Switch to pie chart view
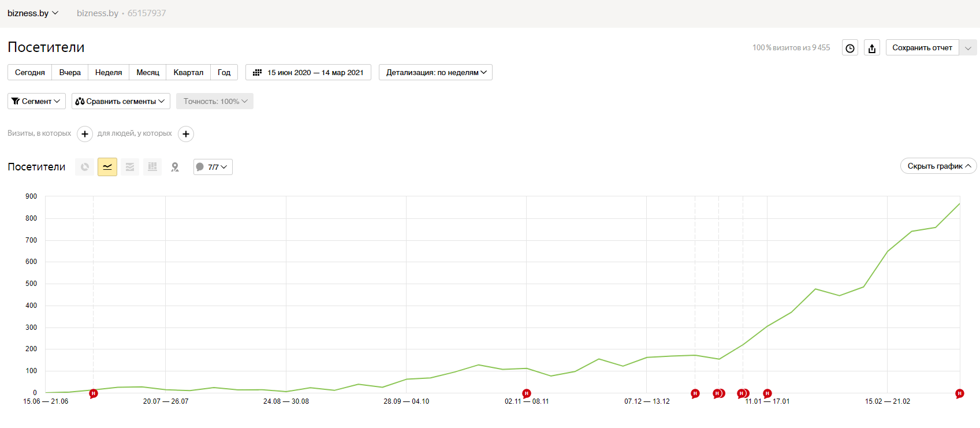 (x=85, y=167)
